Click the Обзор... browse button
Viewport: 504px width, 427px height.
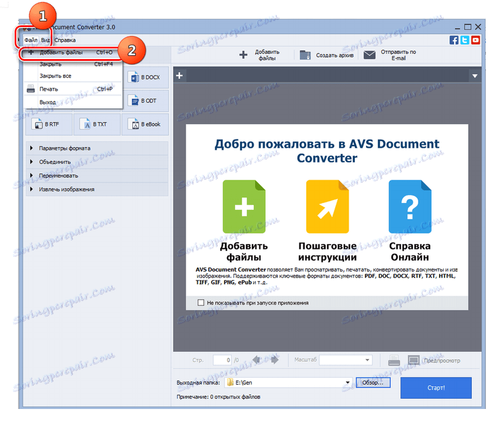click(x=373, y=382)
